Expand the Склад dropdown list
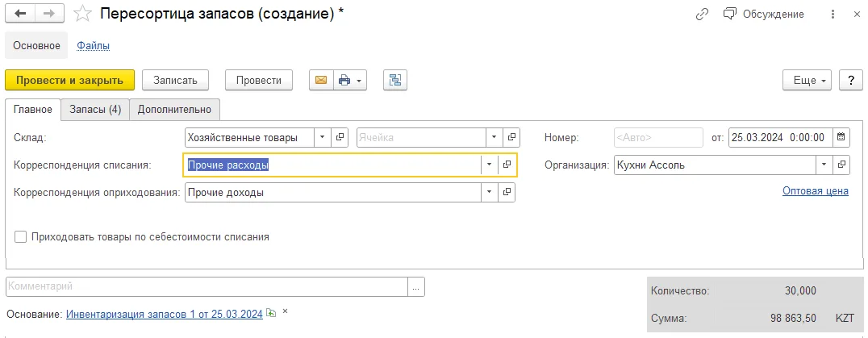This screenshot has height=338, width=868. tap(323, 138)
